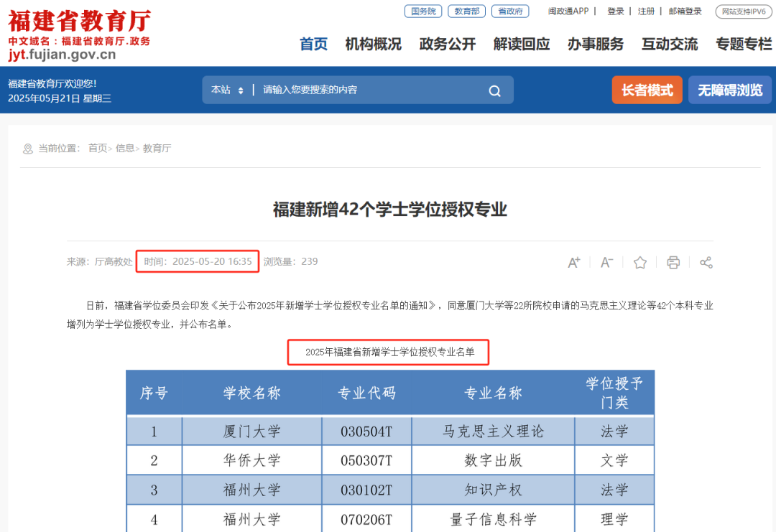Open the 专题专栏 menu
This screenshot has height=532, width=776.
[x=744, y=44]
